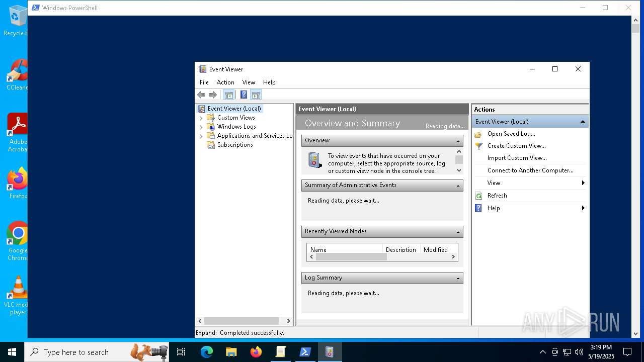Image resolution: width=644 pixels, height=362 pixels.
Task: Select the Custom Views folder icon
Action: (211, 118)
